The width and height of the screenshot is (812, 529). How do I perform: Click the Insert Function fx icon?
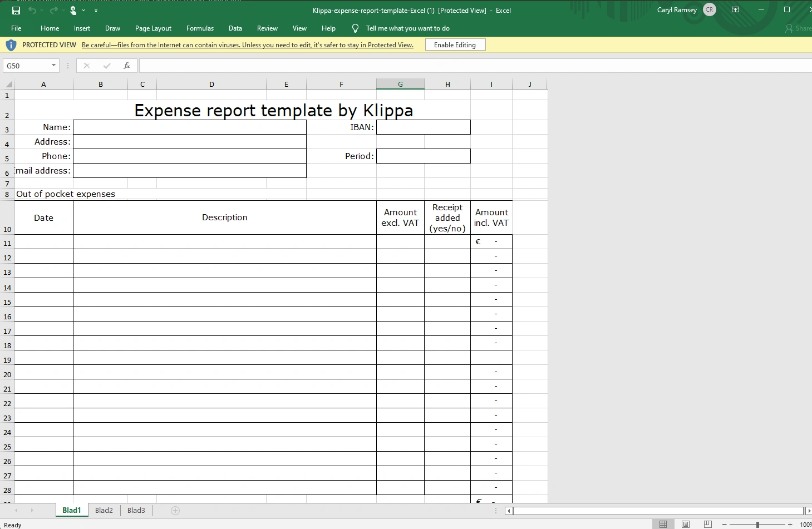[x=127, y=66]
